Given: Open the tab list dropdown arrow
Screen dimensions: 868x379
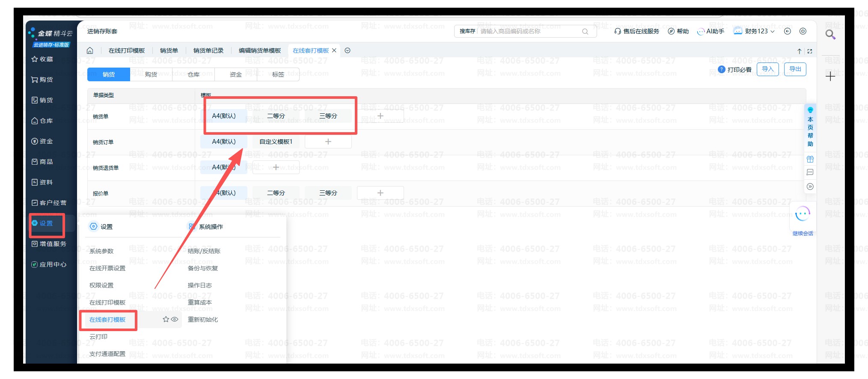Looking at the screenshot, I should click(x=348, y=50).
